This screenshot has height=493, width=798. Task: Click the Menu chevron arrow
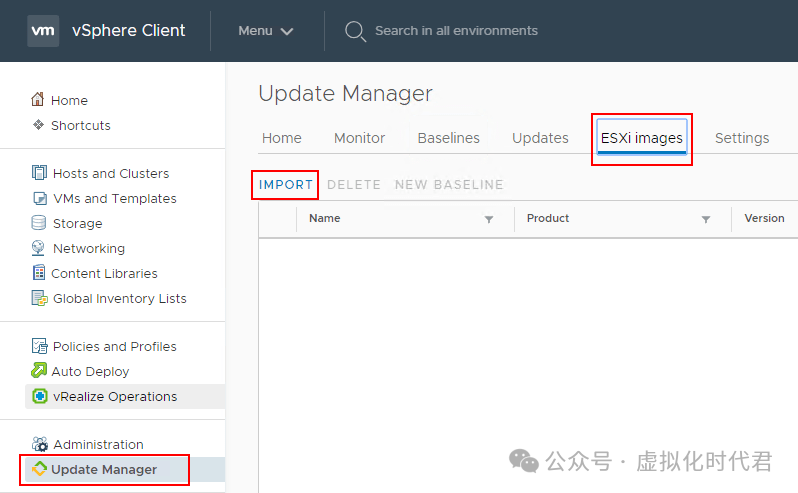[x=287, y=32]
